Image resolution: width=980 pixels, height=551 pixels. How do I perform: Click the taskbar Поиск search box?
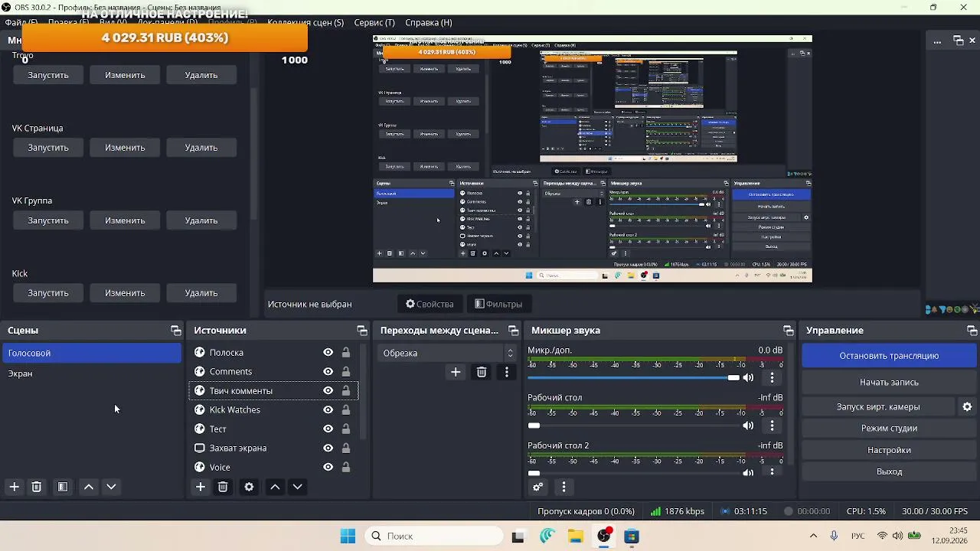(x=433, y=536)
